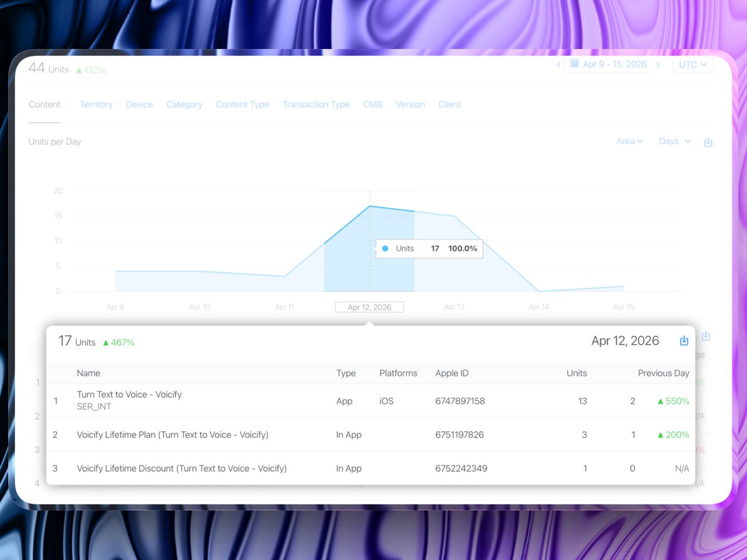The image size is (747, 560).
Task: Select the Content tab
Action: [x=45, y=105]
